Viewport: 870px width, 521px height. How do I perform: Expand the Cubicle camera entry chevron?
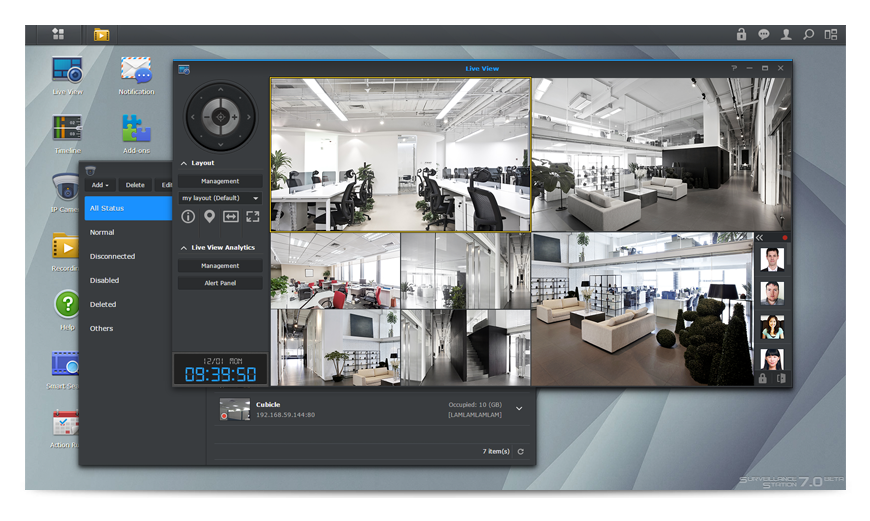519,408
